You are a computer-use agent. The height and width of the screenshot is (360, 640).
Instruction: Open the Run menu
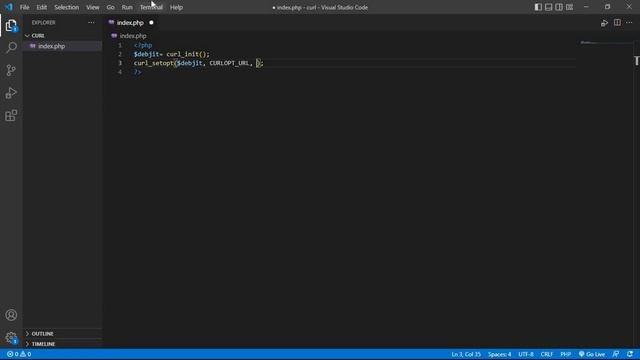127,7
